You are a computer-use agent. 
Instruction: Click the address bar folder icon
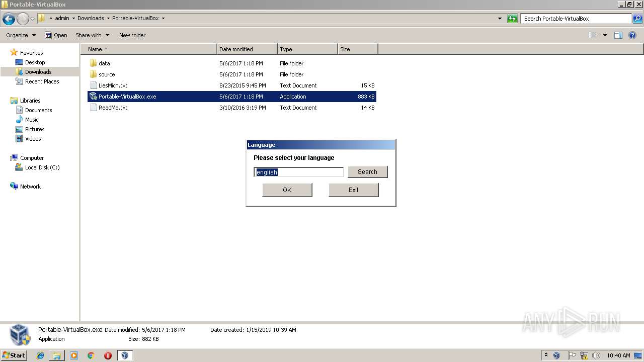(42, 18)
